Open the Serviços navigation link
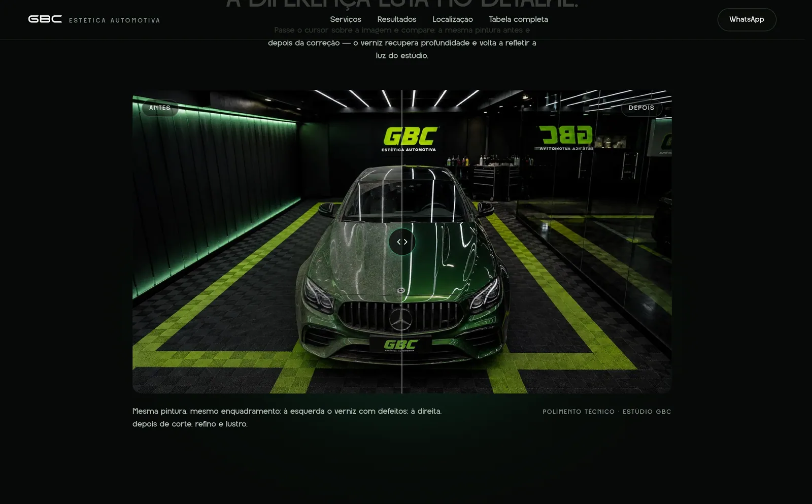Screen dimensions: 812x504 [x=346, y=19]
